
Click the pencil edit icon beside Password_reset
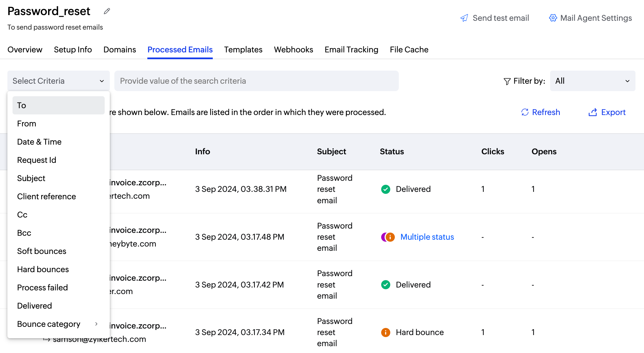click(107, 11)
